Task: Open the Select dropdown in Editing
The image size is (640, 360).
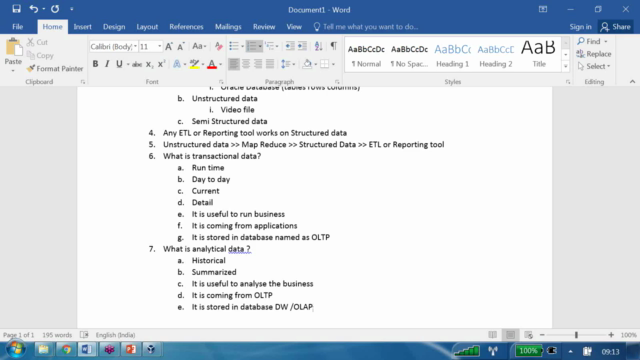Action: (x=594, y=66)
